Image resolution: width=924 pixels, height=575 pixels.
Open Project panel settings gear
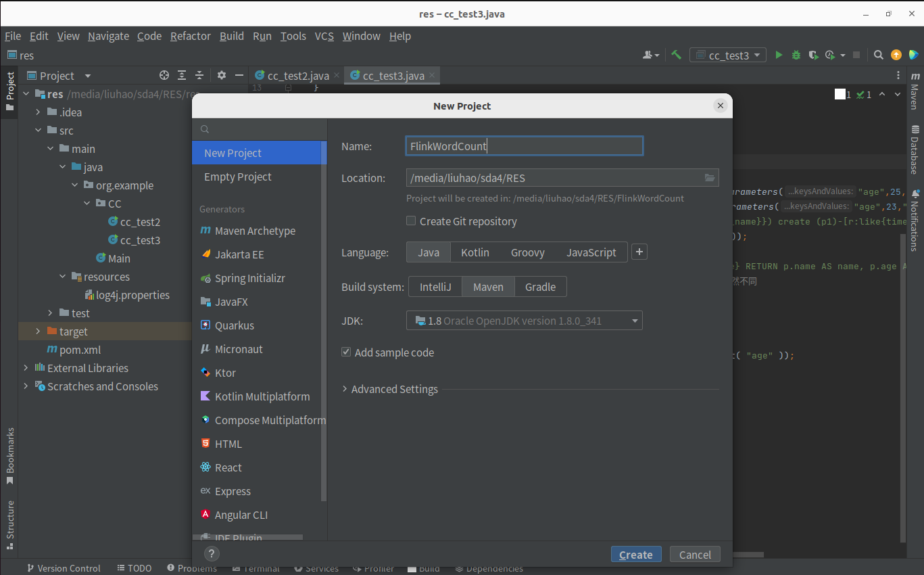click(x=221, y=75)
